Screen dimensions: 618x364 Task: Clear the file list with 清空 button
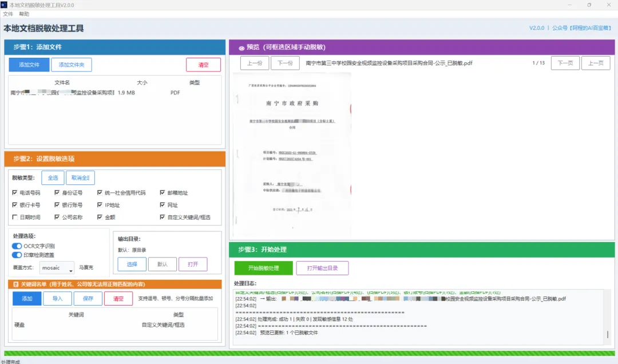[203, 65]
